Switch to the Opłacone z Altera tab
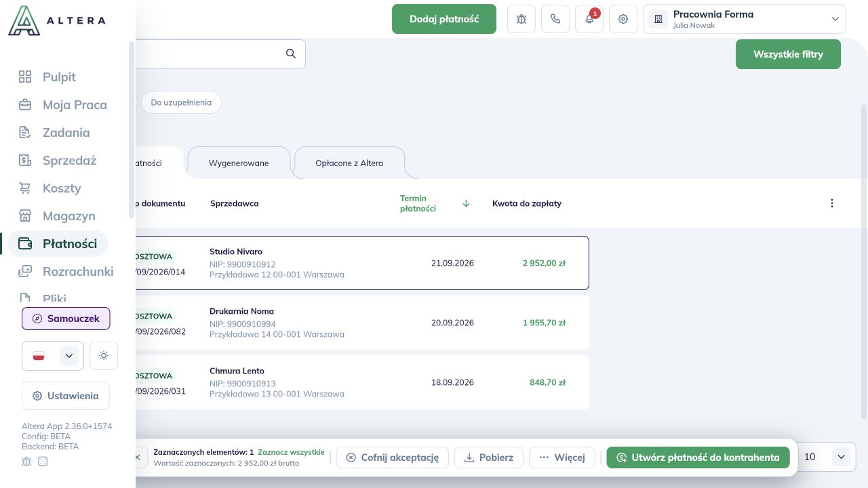The image size is (868, 488). [349, 163]
